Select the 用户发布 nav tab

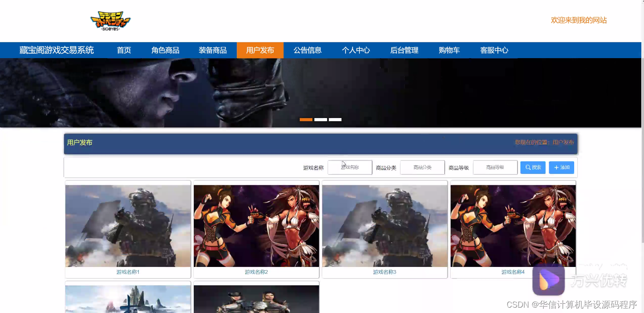[260, 50]
